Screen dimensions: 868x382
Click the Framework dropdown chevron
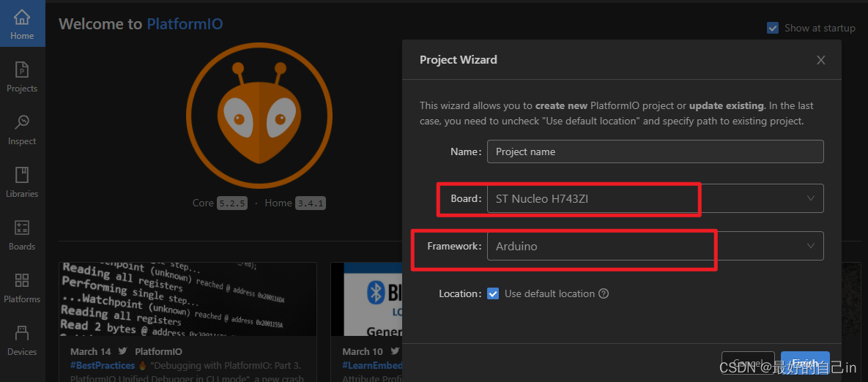(x=811, y=245)
